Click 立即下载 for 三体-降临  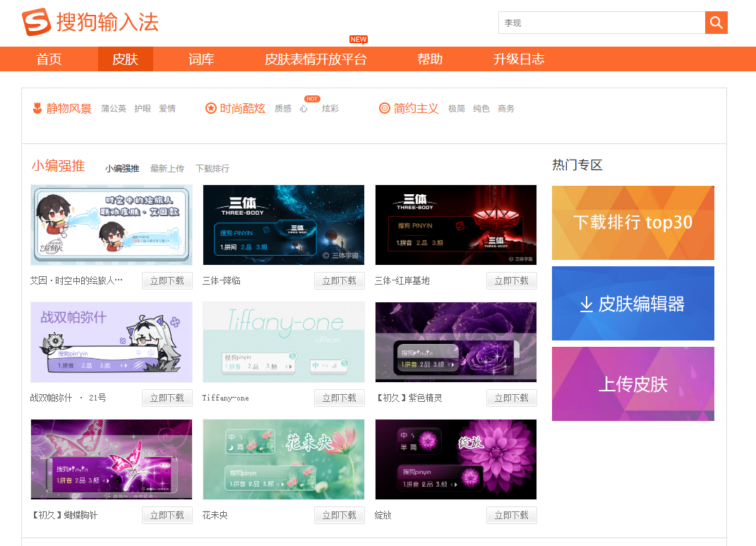tap(340, 280)
